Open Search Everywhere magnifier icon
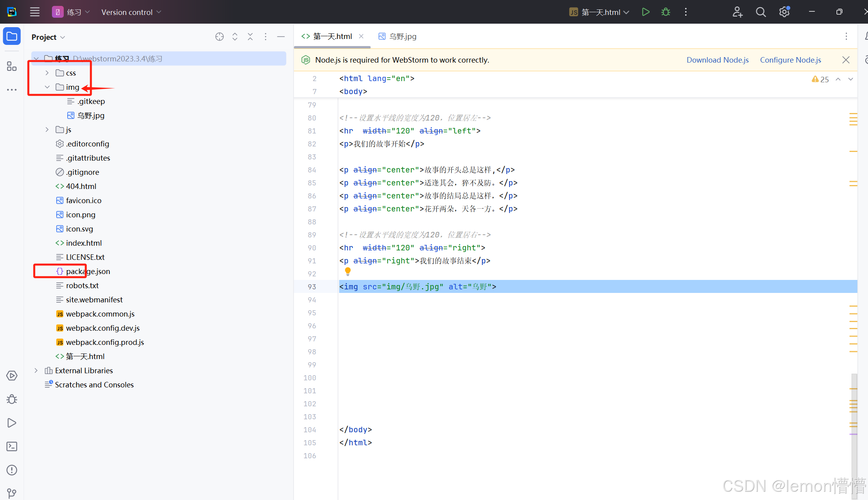Screen dimensions: 868x500 (761, 12)
